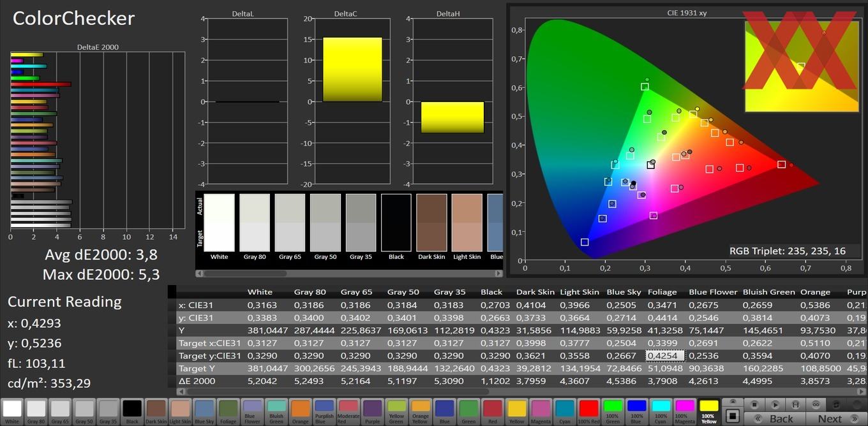Select the Gray 80 swatch
The height and width of the screenshot is (426, 868).
pos(36,411)
